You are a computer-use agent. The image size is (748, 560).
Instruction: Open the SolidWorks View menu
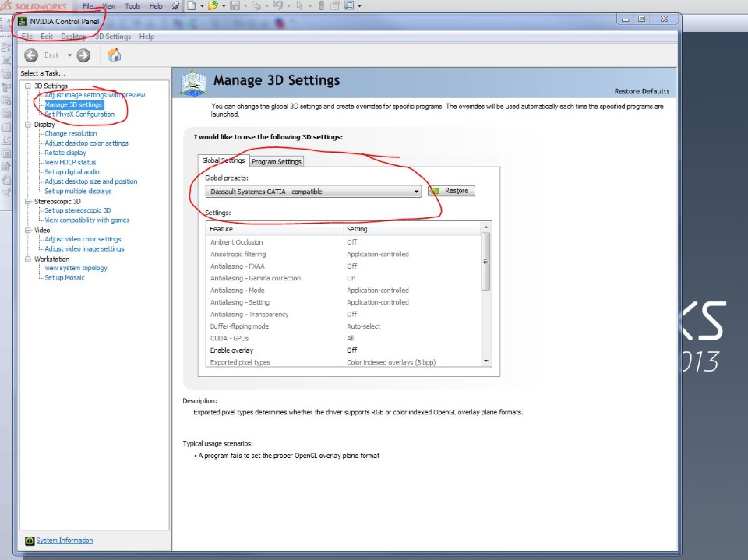tap(109, 6)
